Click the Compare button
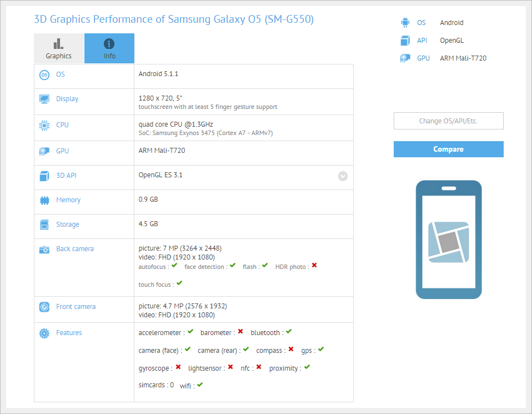 click(x=449, y=149)
